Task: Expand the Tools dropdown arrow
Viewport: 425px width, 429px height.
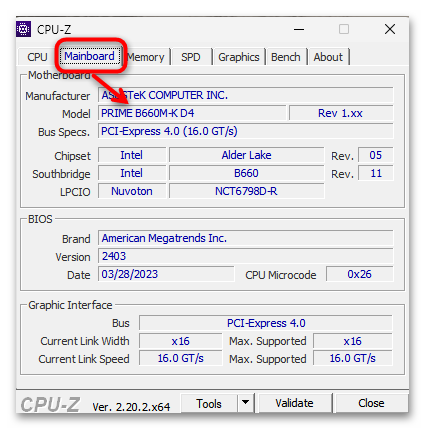Action: (x=246, y=403)
